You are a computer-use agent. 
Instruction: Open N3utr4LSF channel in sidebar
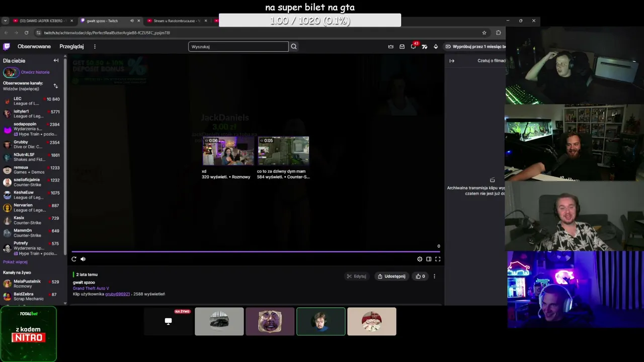(x=32, y=157)
